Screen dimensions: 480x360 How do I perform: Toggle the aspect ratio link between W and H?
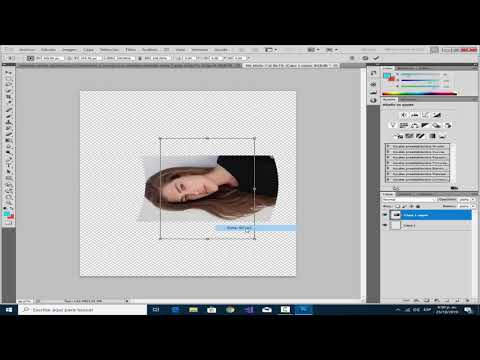(x=139, y=58)
